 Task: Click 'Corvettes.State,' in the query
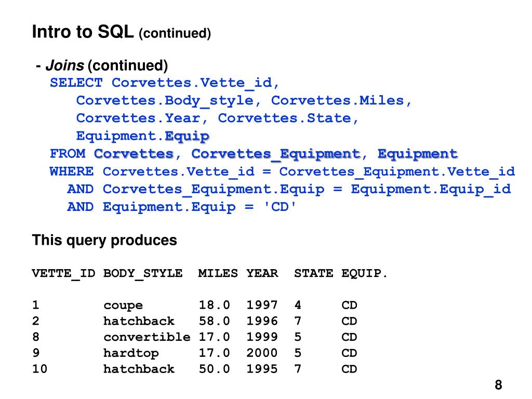288,118
